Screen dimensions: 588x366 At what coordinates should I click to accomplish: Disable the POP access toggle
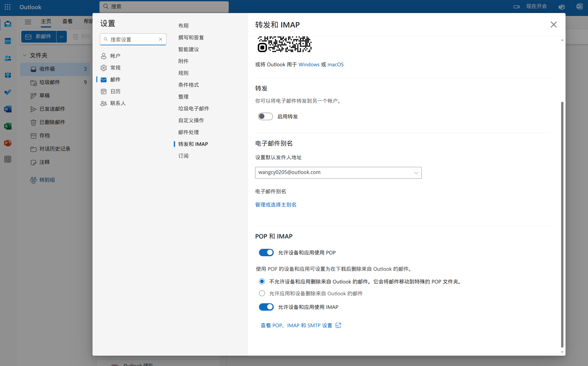pyautogui.click(x=266, y=252)
